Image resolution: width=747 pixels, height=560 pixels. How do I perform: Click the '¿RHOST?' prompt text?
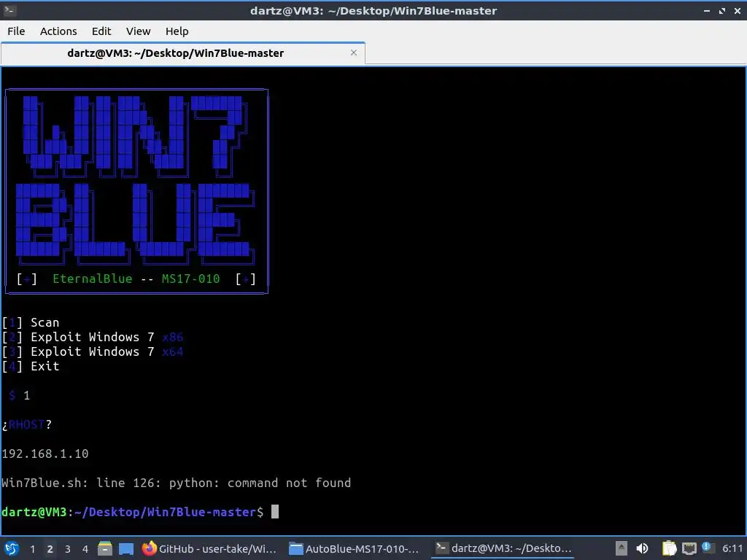(27, 425)
